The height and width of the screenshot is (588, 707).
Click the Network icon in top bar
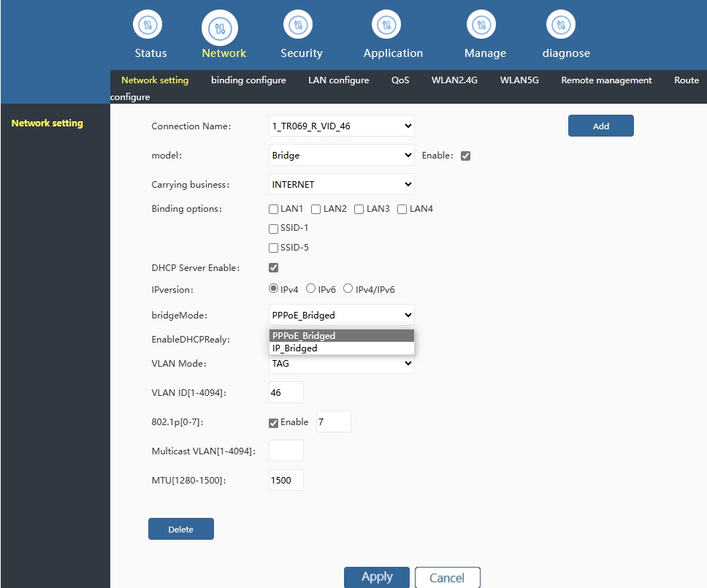coord(219,28)
